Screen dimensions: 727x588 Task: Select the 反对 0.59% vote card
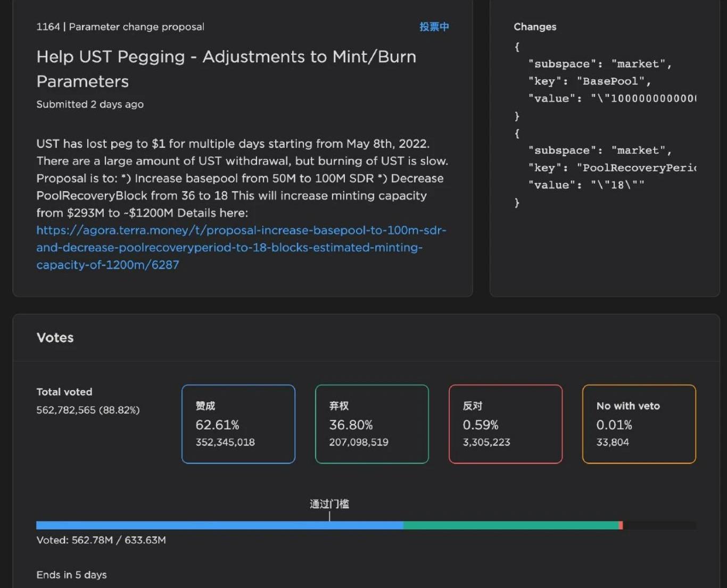(x=506, y=424)
